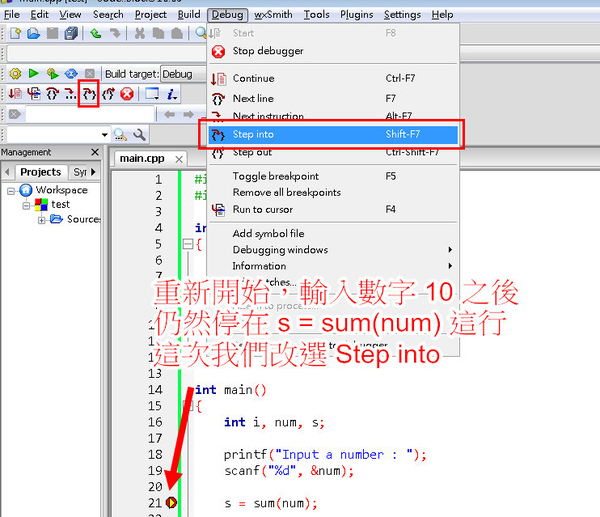Screen dimensions: 600x517
Task: Choose Remove all breakpoints
Action: point(333,192)
